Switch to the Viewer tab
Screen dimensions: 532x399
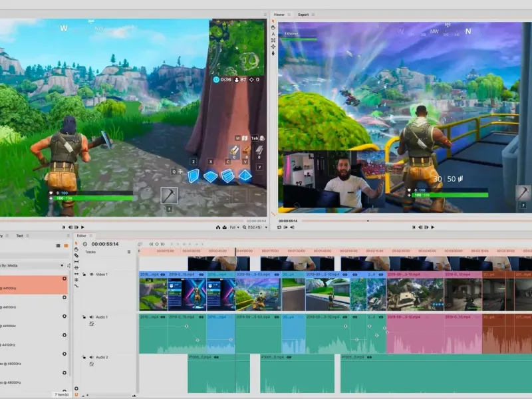(279, 15)
